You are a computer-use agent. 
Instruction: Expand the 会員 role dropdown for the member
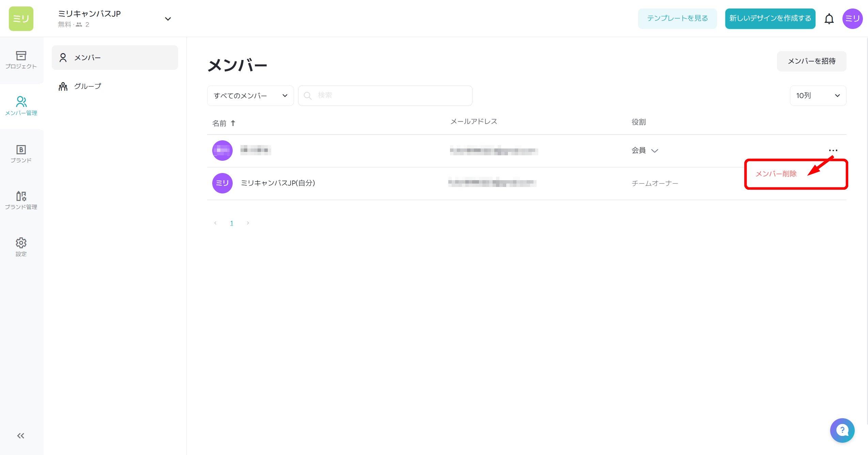[x=645, y=150]
